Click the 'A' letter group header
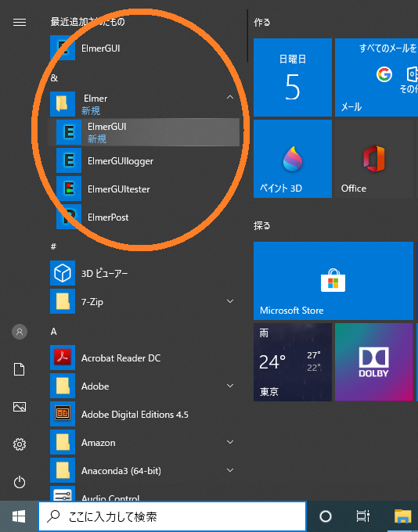Viewport: 418px width, 532px height. 54,332
